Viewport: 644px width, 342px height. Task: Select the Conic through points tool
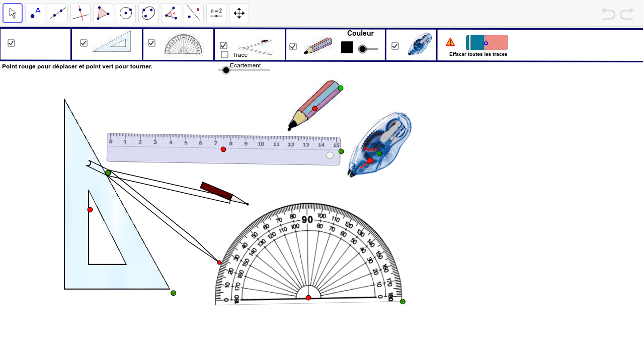point(148,13)
